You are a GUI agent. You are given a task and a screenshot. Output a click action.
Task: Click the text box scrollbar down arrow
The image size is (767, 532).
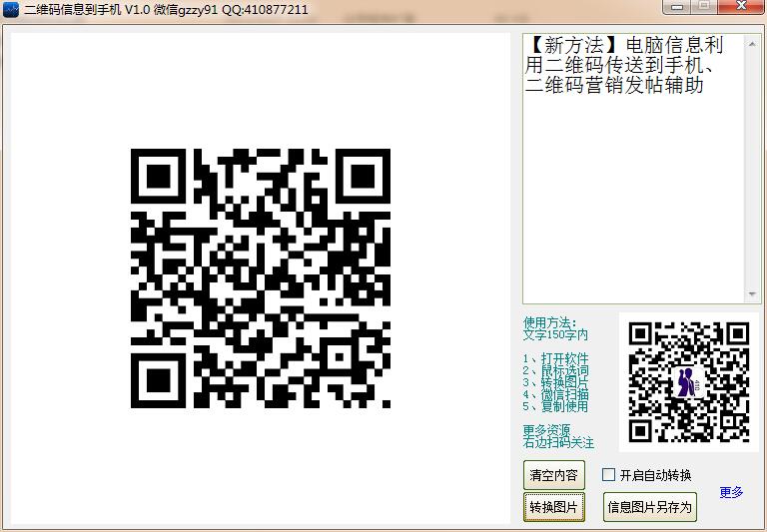752,293
